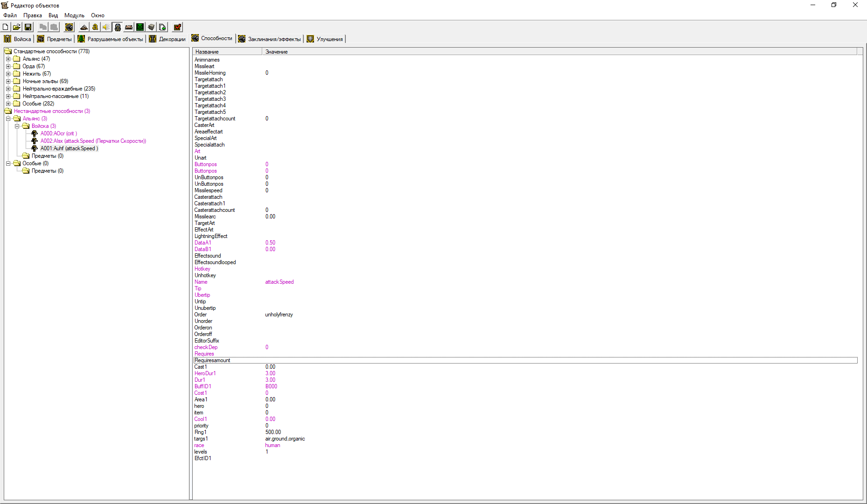Open the Terrain Editor mountain icon
Screen dimensions: 867x504
pyautogui.click(x=84, y=27)
